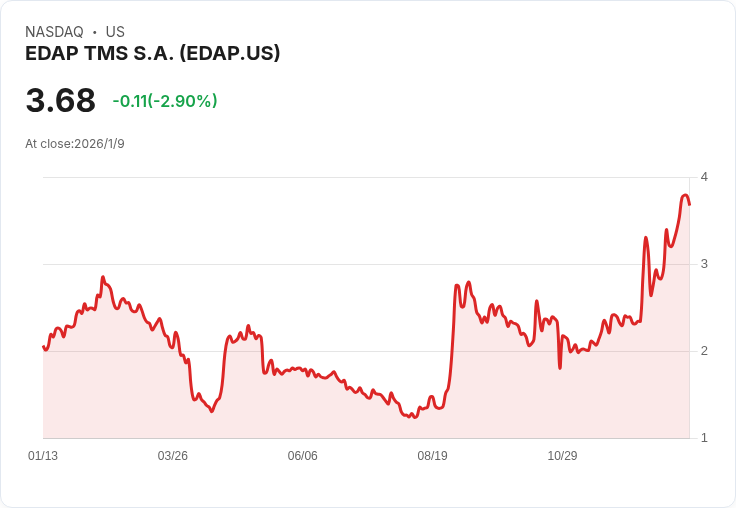736x508 pixels.
Task: Click the y-axis label 2
Action: (704, 351)
